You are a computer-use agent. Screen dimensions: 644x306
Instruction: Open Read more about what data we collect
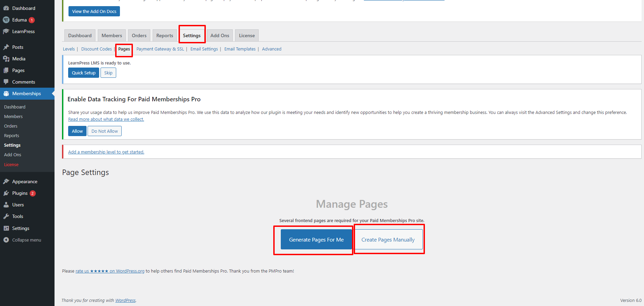[x=106, y=119]
